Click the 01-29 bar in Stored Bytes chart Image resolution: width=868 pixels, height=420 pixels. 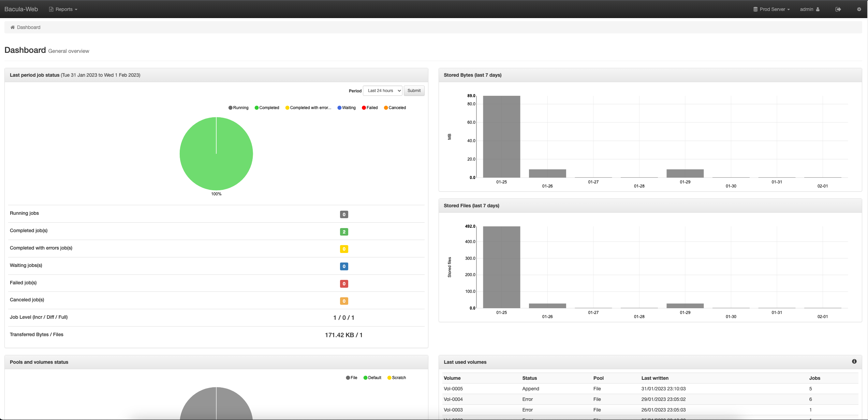click(x=685, y=174)
